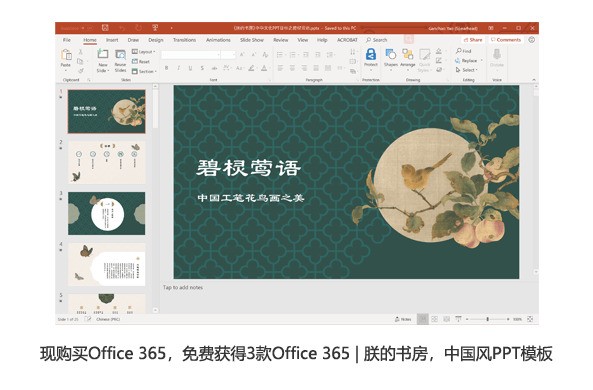The width and height of the screenshot is (593, 390).
Task: Decrease font size with the smaller A icon
Action: pos(253,55)
